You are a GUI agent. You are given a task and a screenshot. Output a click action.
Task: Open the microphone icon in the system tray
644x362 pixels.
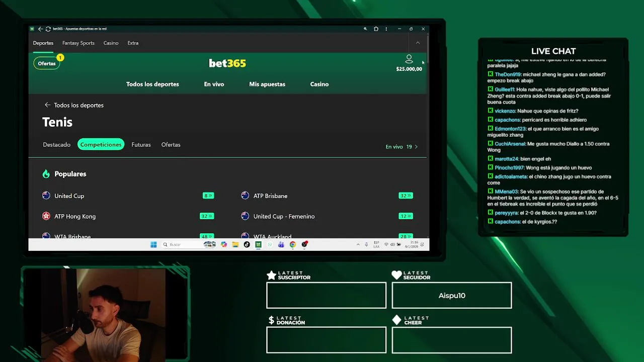[366, 244]
